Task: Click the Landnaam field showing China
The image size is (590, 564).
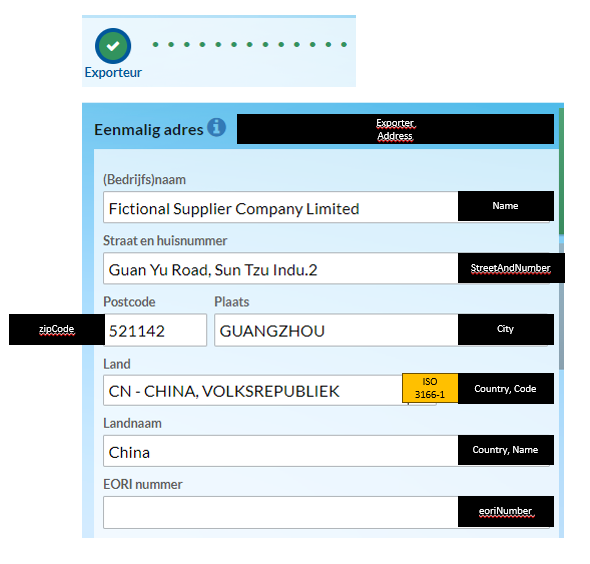Action: tap(281, 451)
